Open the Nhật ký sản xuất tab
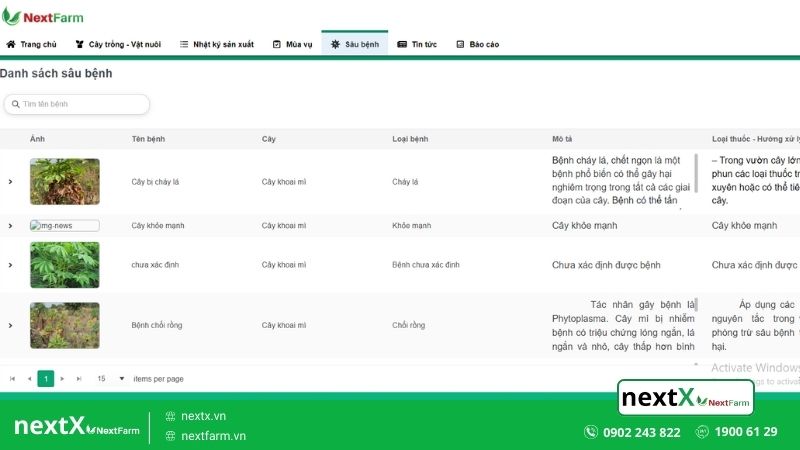This screenshot has height=450, width=800. tap(216, 44)
